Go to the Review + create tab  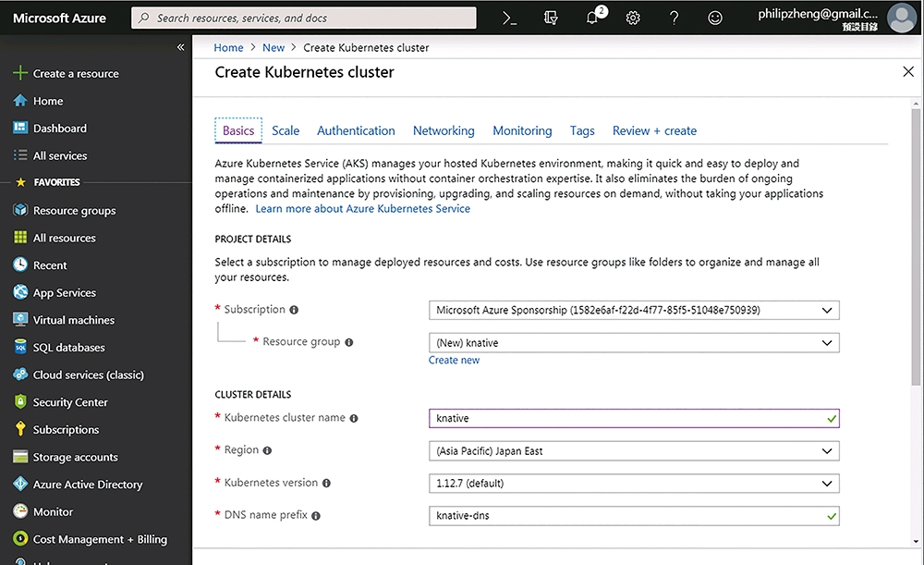[654, 130]
